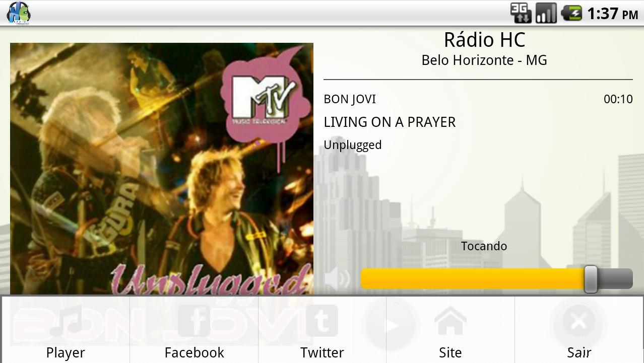Tap the 3G data status icon
644x363 pixels.
point(521,13)
